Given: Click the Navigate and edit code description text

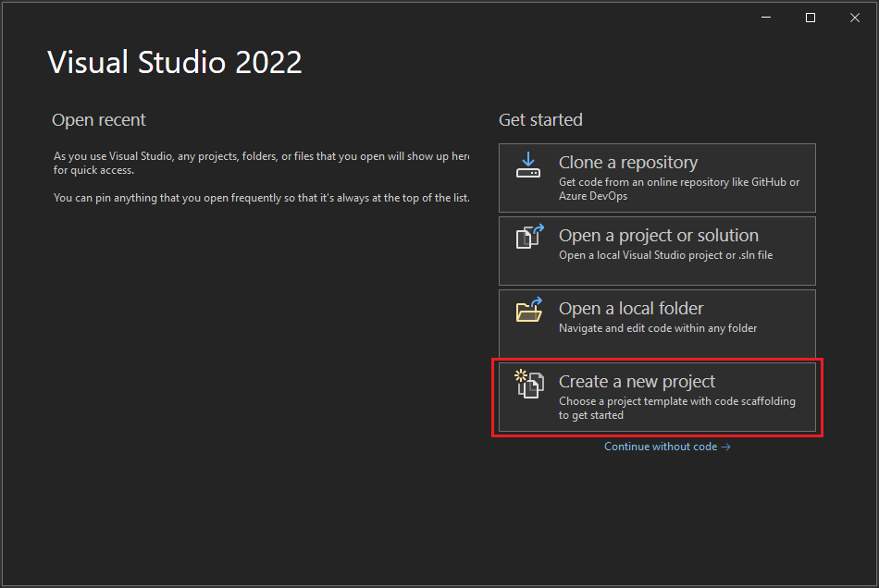Looking at the screenshot, I should pyautogui.click(x=660, y=328).
